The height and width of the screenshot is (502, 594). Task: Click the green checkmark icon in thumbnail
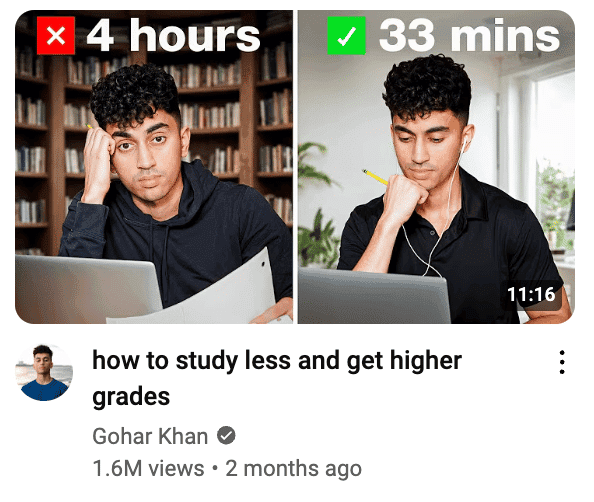346,36
